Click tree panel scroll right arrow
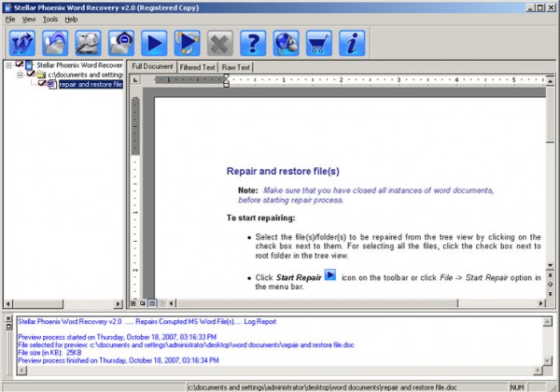 coord(119,304)
